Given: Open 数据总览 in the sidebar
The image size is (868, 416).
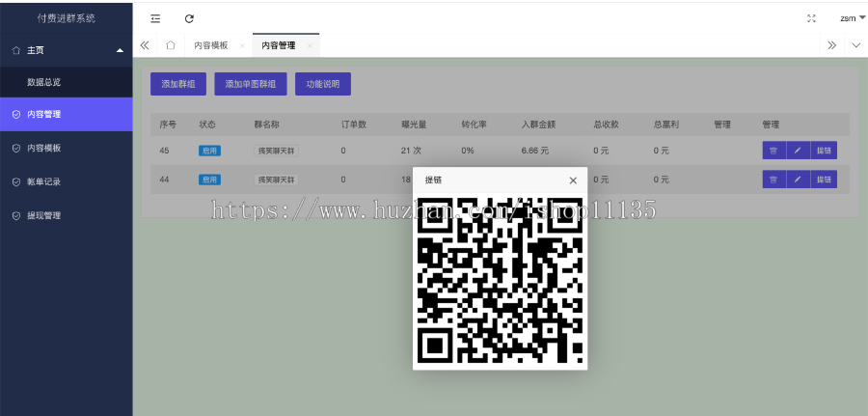Looking at the screenshot, I should pyautogui.click(x=66, y=82).
